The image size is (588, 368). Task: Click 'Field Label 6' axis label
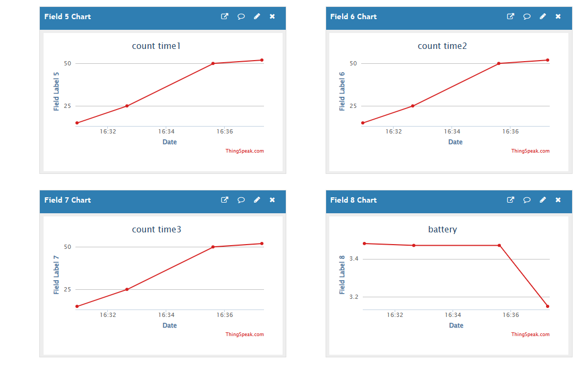[x=342, y=91]
